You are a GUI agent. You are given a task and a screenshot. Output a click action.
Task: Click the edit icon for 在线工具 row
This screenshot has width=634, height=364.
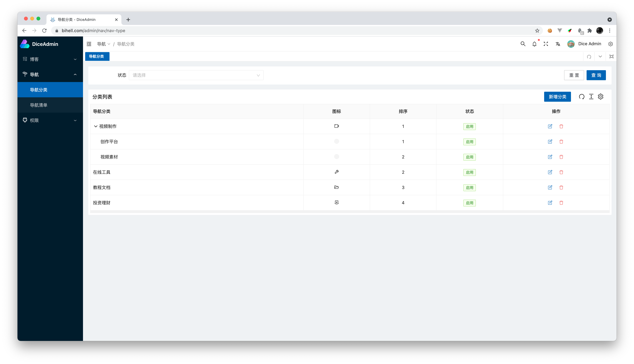(550, 172)
